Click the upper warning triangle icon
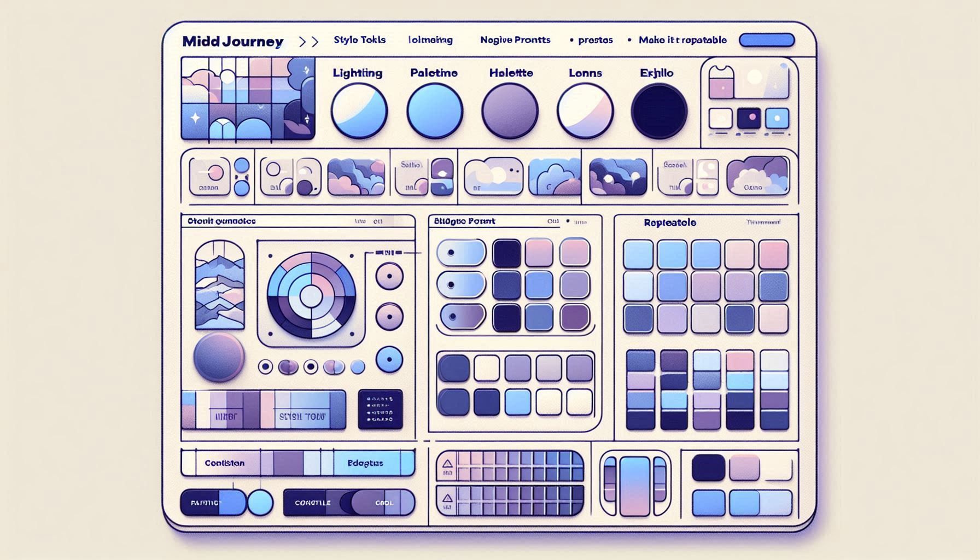The width and height of the screenshot is (980, 560). (x=447, y=464)
